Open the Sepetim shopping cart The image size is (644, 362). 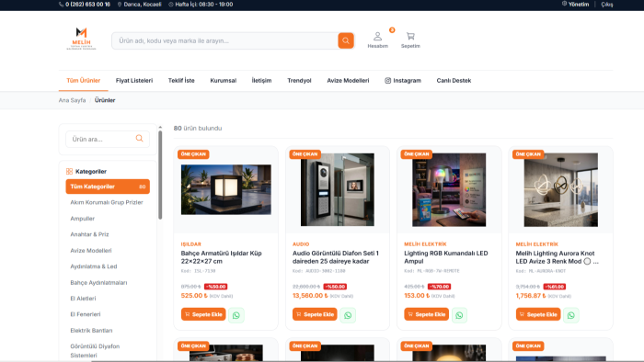pos(410,40)
